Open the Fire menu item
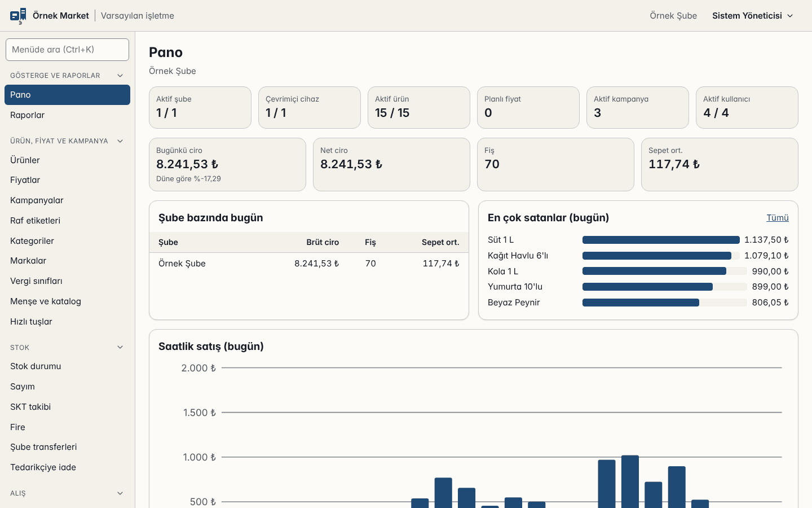The height and width of the screenshot is (508, 812). tap(67, 427)
